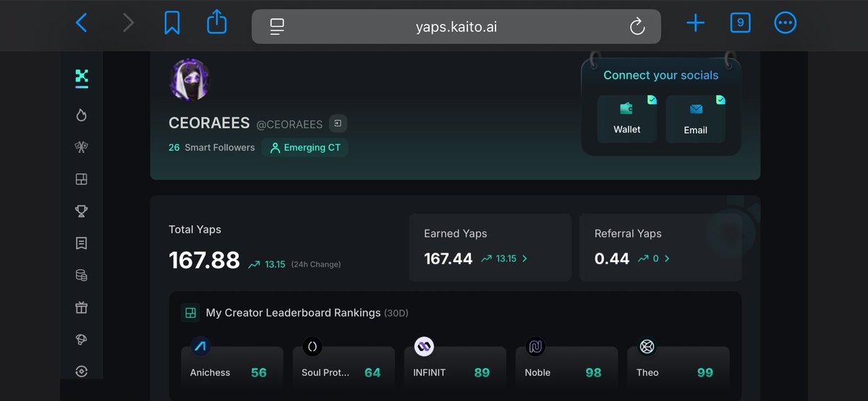
Task: Open a new tab with plus icon
Action: [x=695, y=23]
